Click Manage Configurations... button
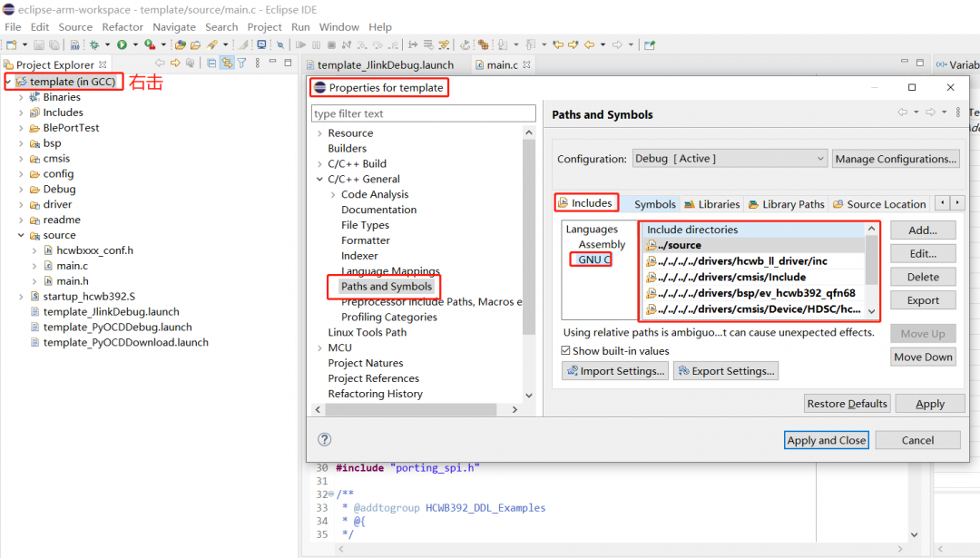 (896, 159)
